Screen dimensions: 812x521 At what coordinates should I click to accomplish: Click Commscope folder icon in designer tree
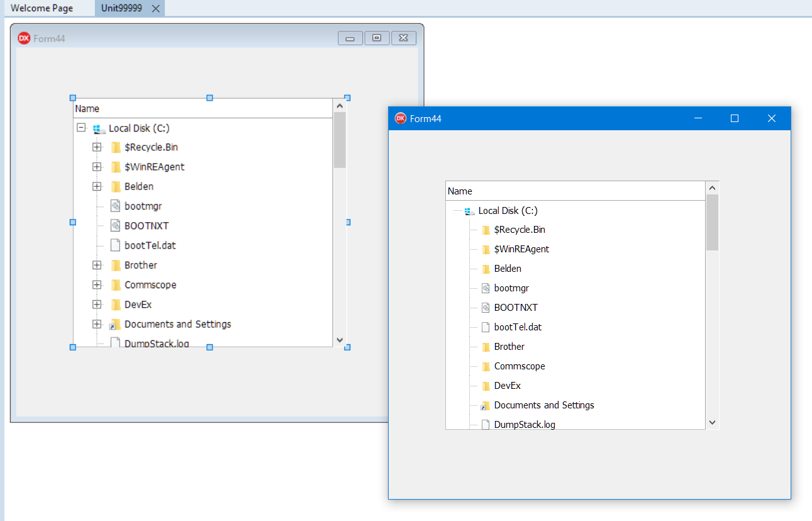tap(116, 285)
